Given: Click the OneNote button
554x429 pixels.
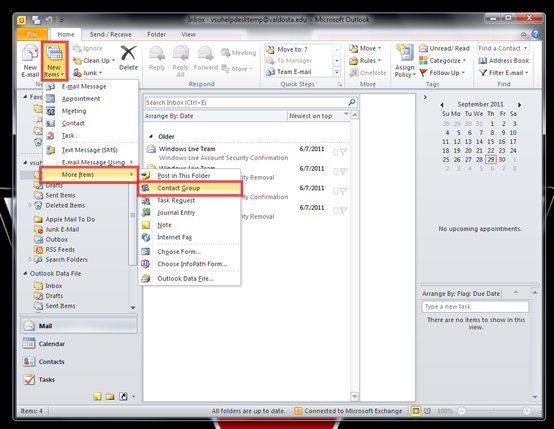Looking at the screenshot, I should [367, 73].
